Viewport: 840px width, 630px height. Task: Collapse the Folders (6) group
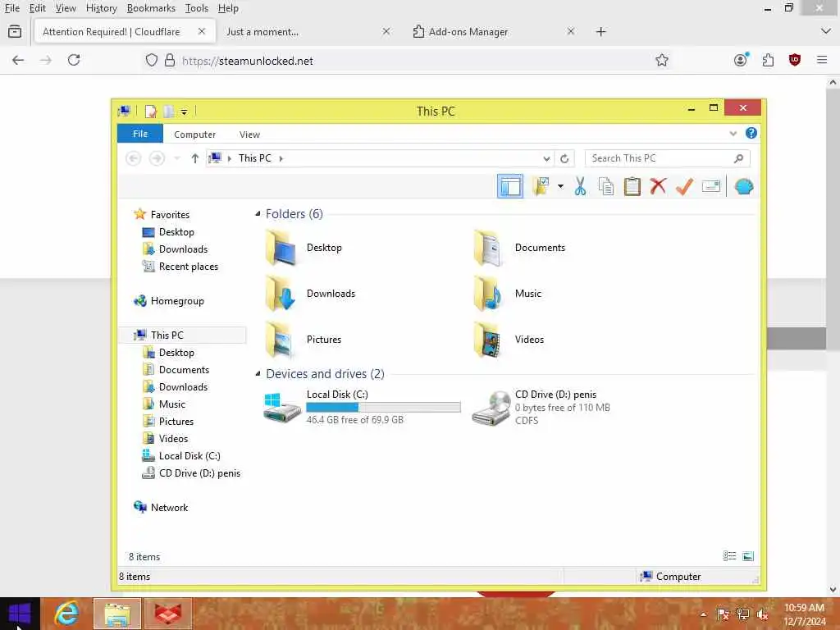(x=258, y=214)
